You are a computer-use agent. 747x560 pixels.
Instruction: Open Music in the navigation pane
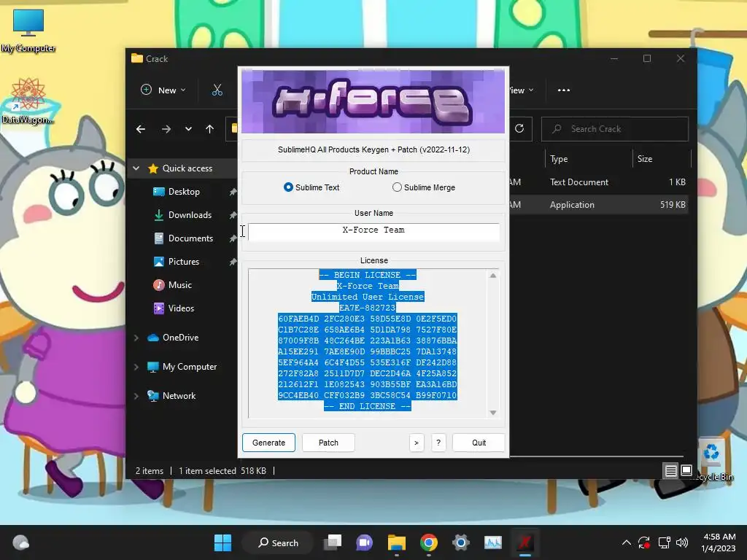[179, 285]
